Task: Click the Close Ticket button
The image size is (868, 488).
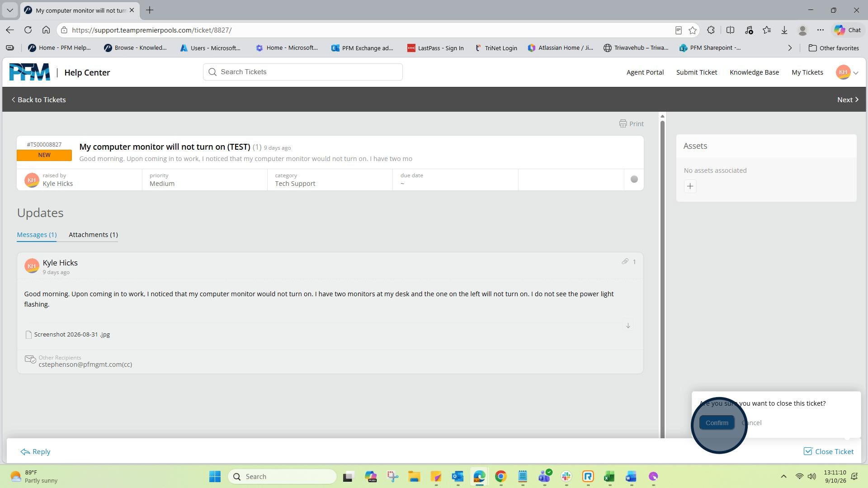Action: coord(829,451)
